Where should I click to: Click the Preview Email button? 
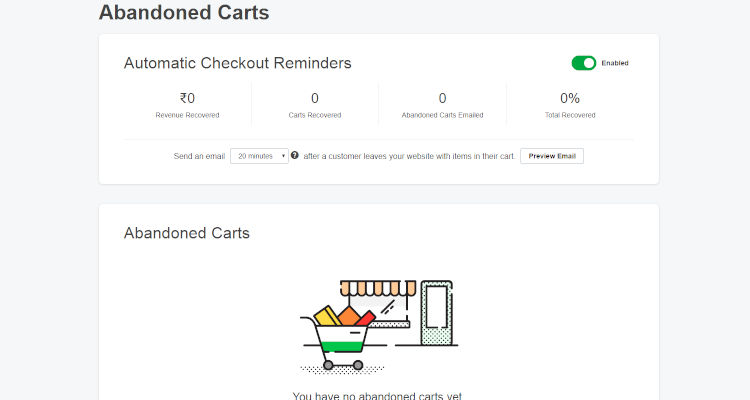click(x=552, y=156)
